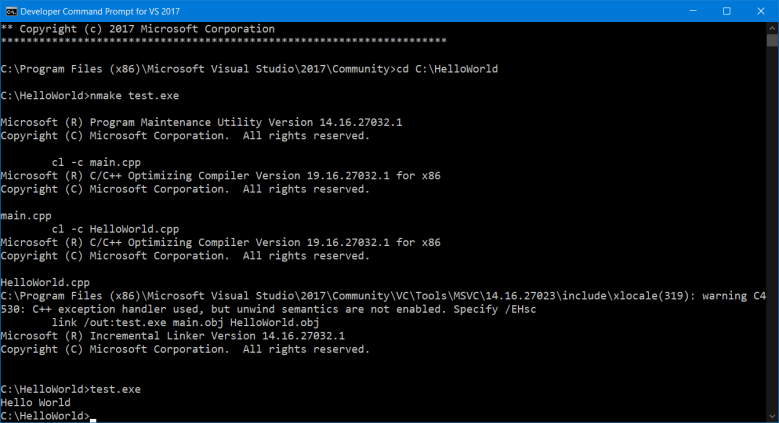The height and width of the screenshot is (423, 779).
Task: Click the 'Program Maintenance Utility Version' line
Action: (x=201, y=122)
